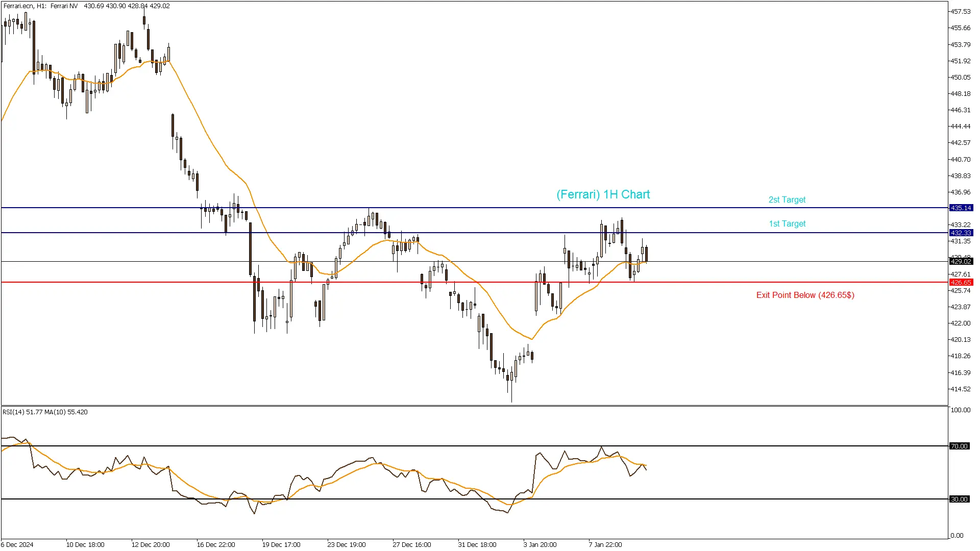
Task: Select the 'Exit Point Below (426.65$)' label
Action: pos(805,295)
